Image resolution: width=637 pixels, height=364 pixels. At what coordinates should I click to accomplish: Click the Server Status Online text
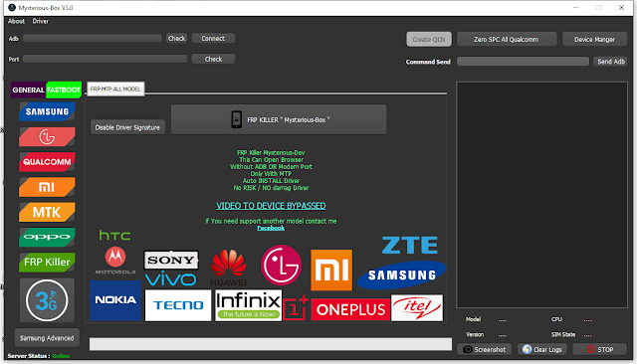point(39,356)
